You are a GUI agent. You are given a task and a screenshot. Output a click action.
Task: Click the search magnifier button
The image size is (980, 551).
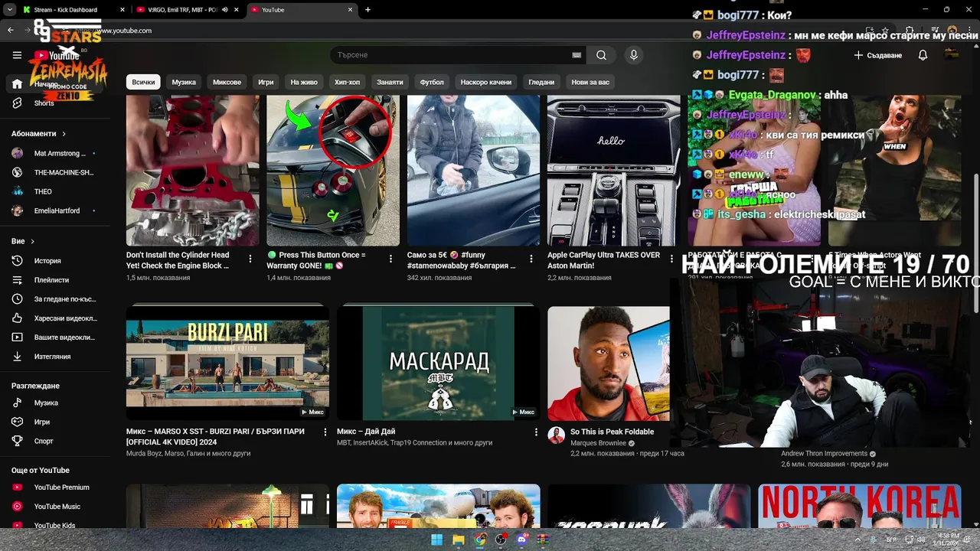point(601,55)
